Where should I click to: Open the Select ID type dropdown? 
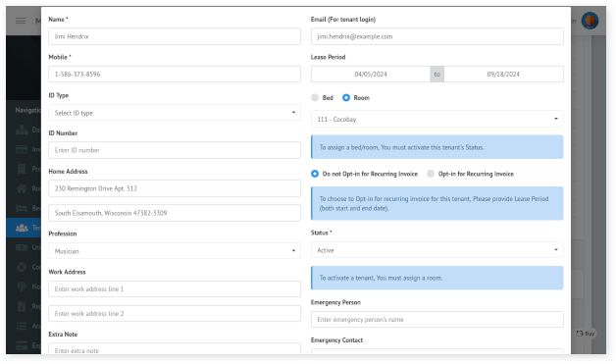175,113
